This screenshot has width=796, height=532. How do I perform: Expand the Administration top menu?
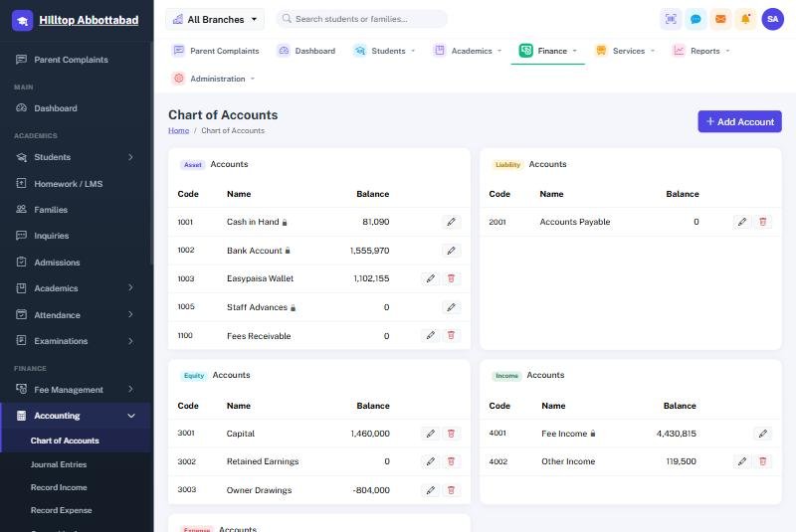tap(213, 79)
